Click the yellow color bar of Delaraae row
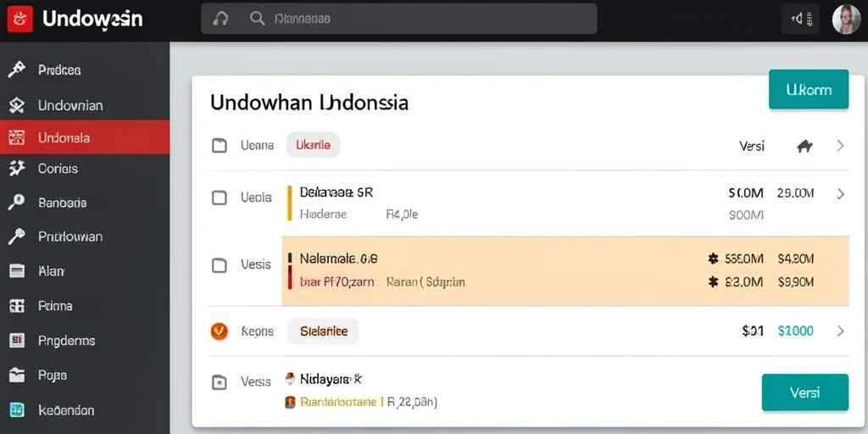Viewport: 868px width, 434px height. [x=289, y=203]
